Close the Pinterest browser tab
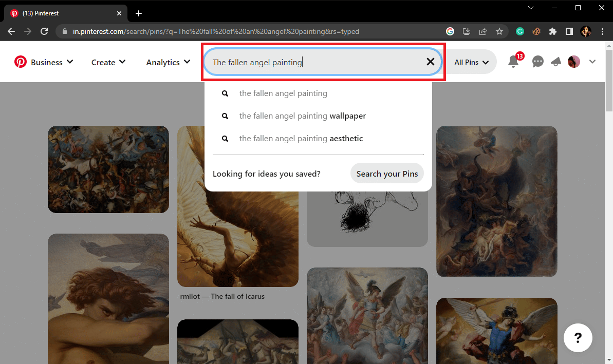 pos(119,13)
